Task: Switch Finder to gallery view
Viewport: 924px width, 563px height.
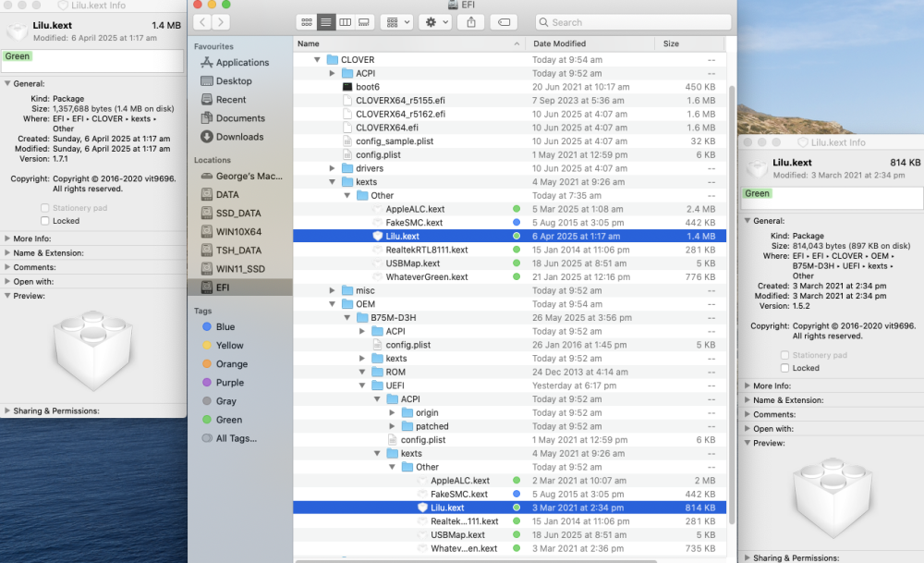Action: tap(364, 22)
